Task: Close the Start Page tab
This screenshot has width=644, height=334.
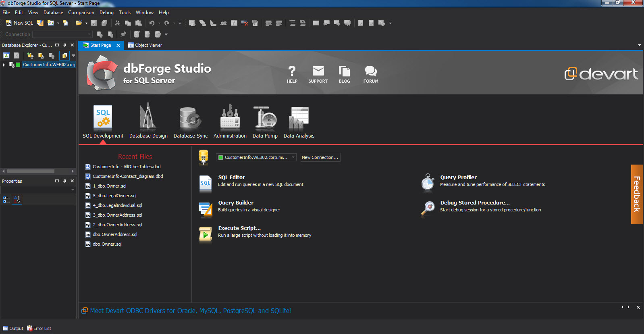Action: (x=118, y=45)
